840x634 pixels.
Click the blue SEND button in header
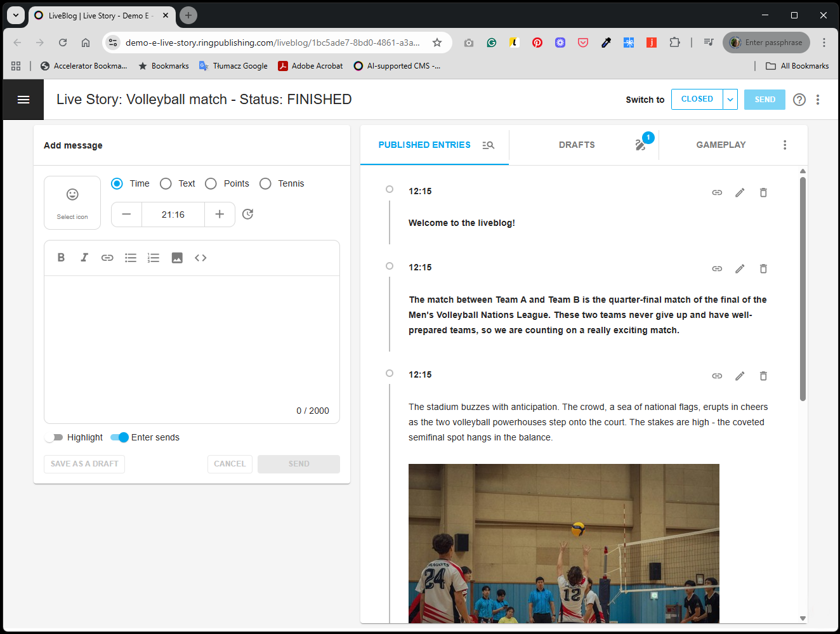[x=765, y=100]
